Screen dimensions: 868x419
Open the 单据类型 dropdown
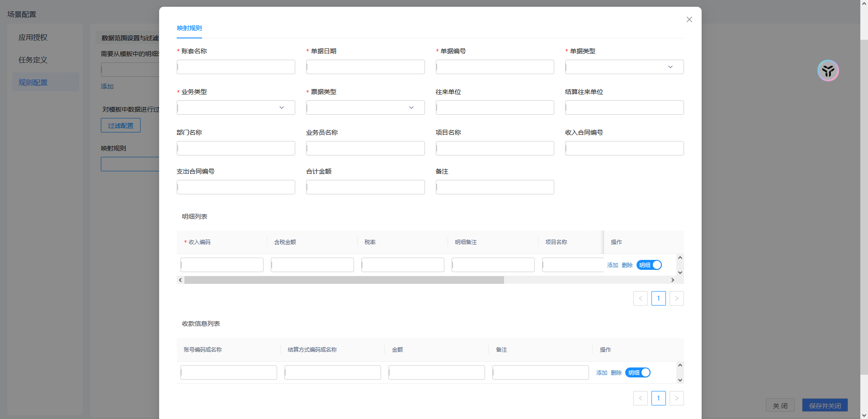tap(624, 67)
